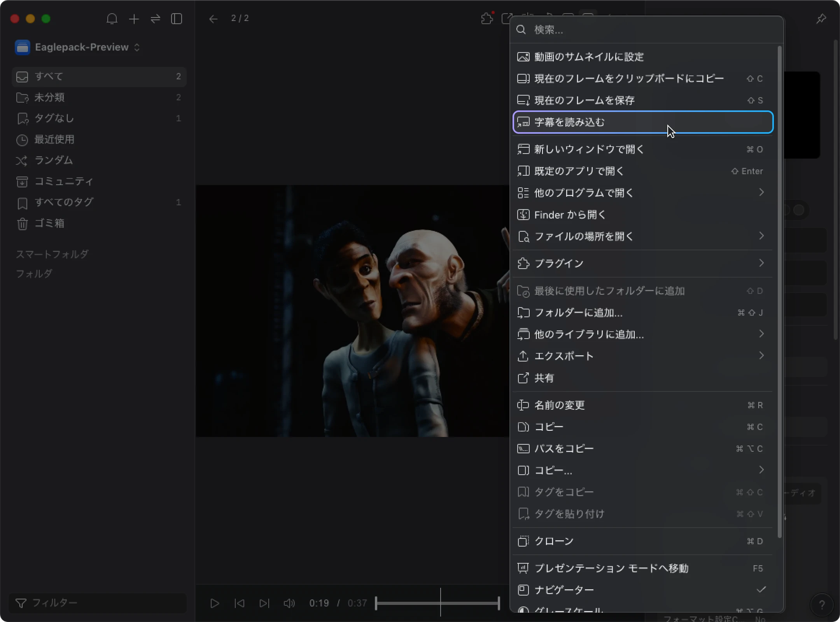
Task: Choose 現在のフレームを保存
Action: click(x=643, y=100)
